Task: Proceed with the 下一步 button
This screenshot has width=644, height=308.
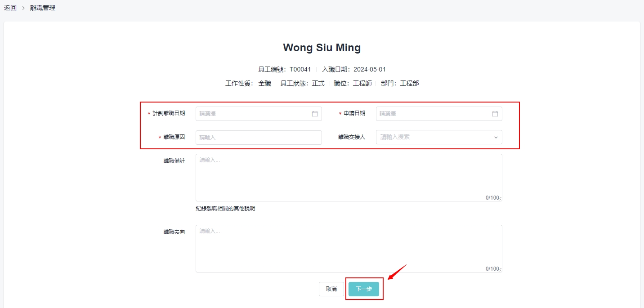Action: pyautogui.click(x=364, y=289)
